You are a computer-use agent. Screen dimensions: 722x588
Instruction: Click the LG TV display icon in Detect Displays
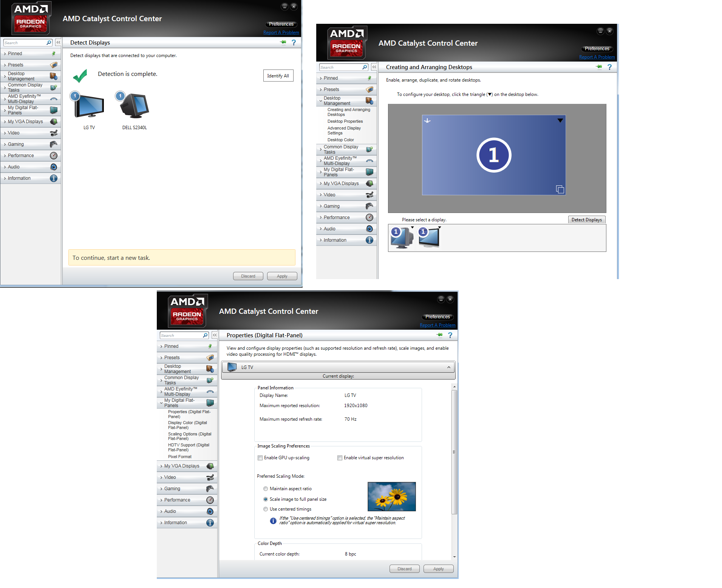(x=89, y=106)
